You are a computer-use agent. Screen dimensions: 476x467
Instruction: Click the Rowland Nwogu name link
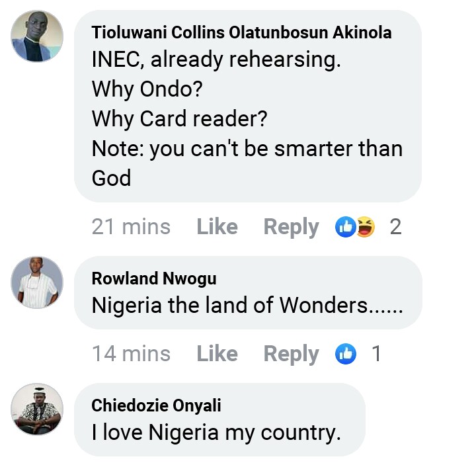click(x=153, y=278)
